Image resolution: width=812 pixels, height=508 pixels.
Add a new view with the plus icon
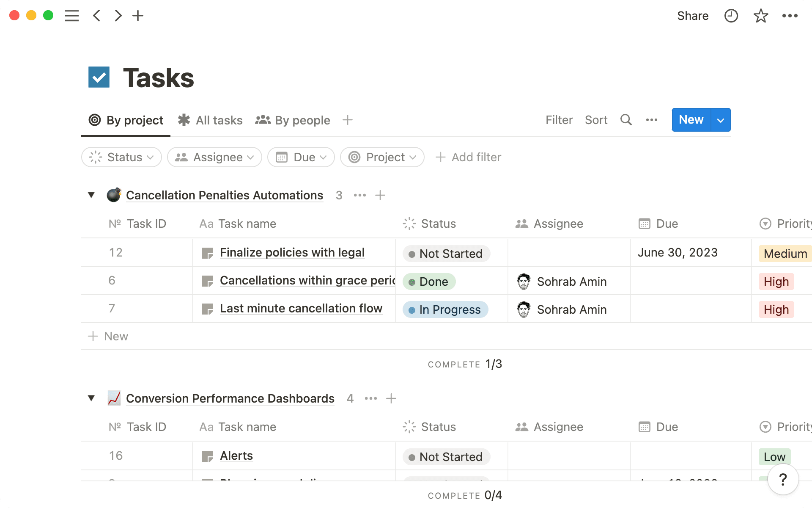pos(347,120)
